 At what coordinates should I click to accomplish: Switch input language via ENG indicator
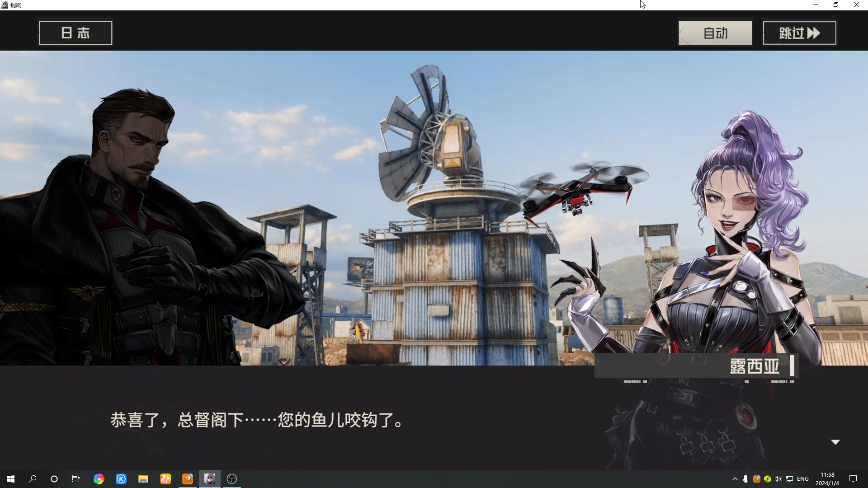click(x=802, y=479)
